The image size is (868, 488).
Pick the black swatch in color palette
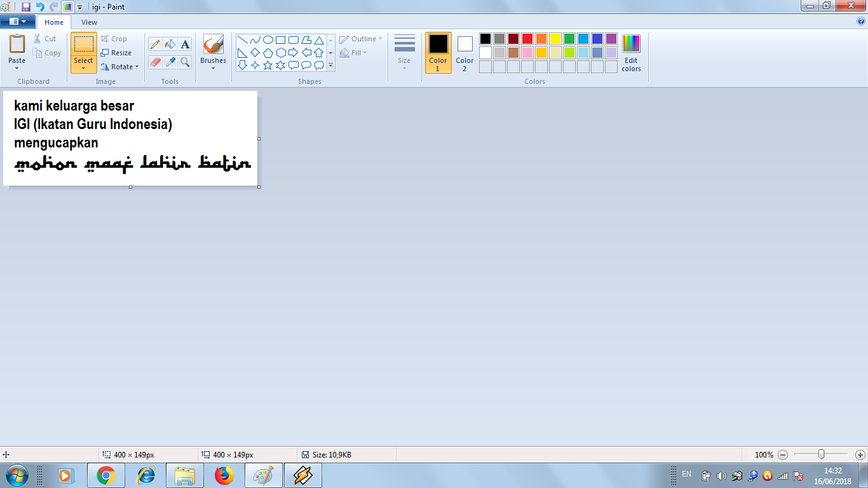(x=485, y=39)
